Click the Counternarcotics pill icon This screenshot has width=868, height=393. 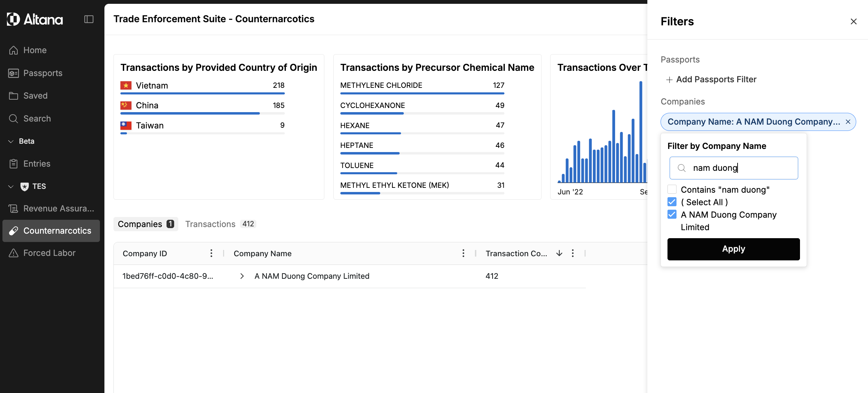(x=14, y=231)
